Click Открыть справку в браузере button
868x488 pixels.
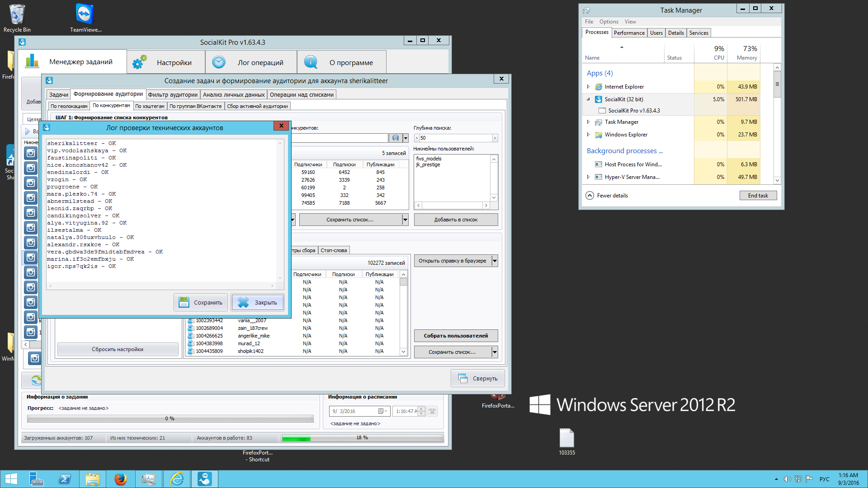click(453, 261)
